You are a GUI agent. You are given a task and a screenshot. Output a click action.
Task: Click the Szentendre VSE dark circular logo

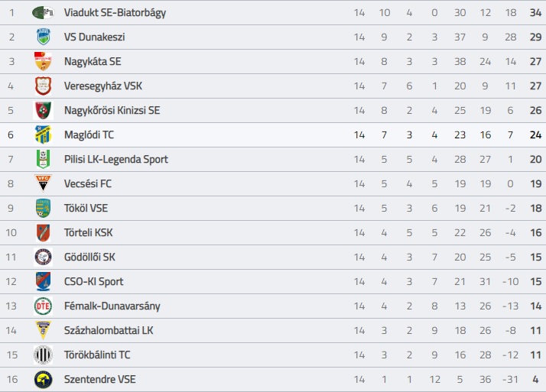pos(43,380)
